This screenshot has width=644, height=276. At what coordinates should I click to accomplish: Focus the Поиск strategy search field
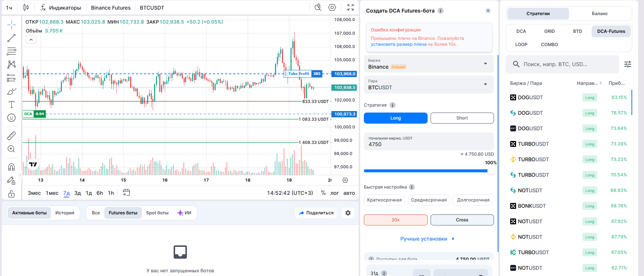562,64
